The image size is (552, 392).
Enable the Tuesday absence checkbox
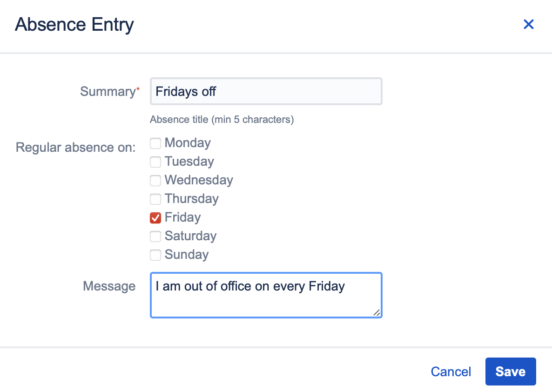pyautogui.click(x=155, y=162)
